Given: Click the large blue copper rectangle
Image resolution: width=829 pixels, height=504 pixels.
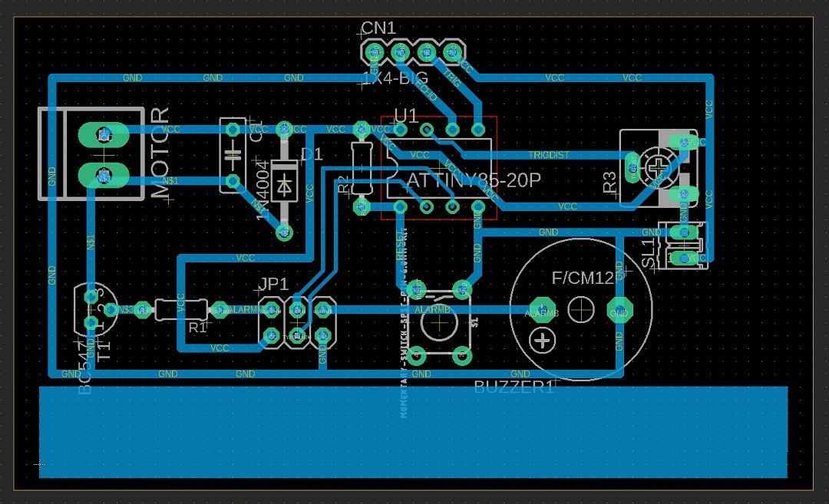Looking at the screenshot, I should (x=414, y=432).
